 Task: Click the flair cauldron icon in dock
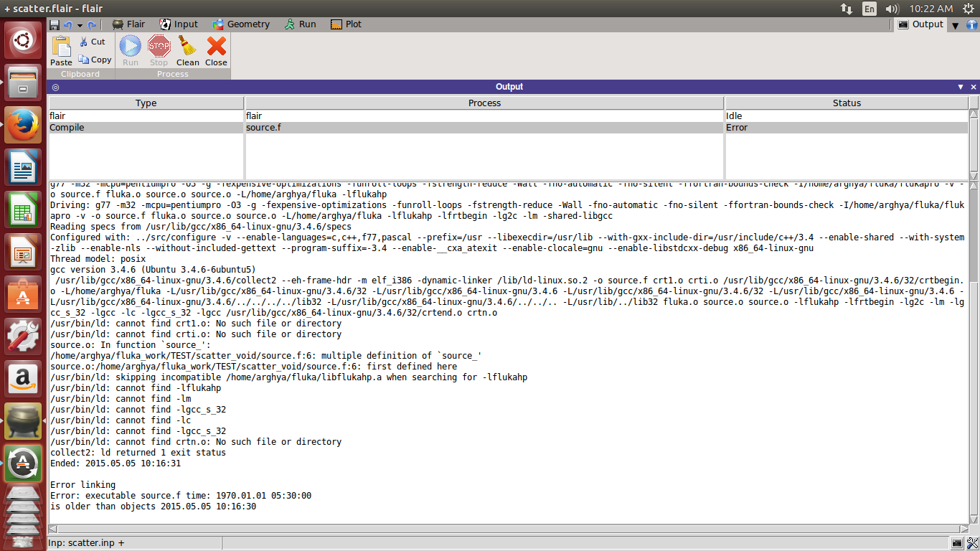23,421
